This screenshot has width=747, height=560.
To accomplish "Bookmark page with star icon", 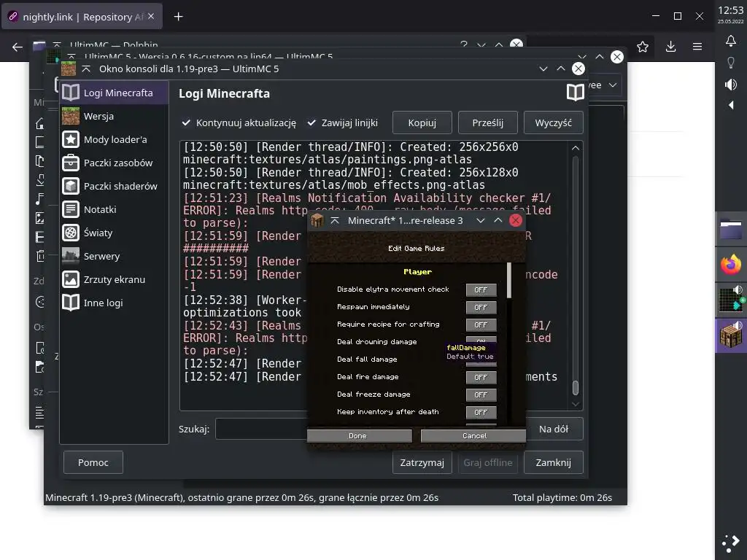I will (643, 47).
